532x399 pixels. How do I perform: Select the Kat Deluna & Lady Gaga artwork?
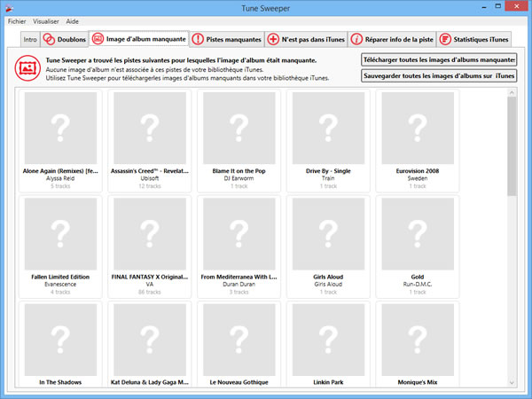[150, 340]
